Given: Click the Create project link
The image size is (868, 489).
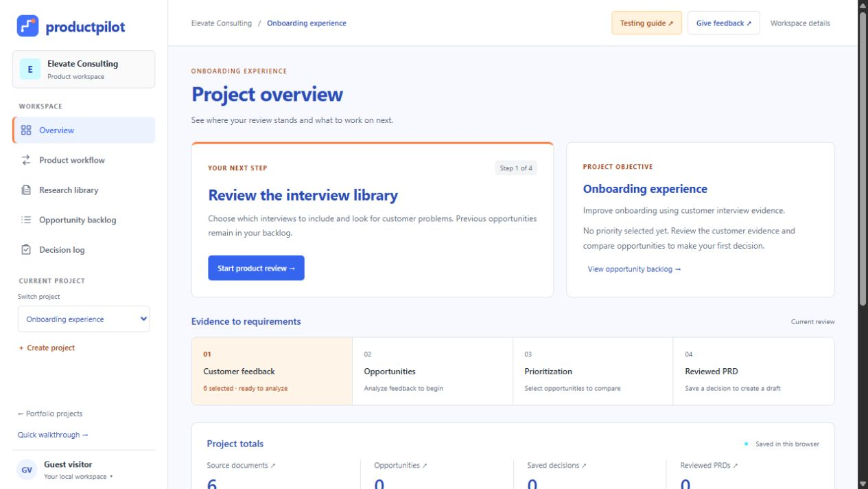Looking at the screenshot, I should point(47,348).
